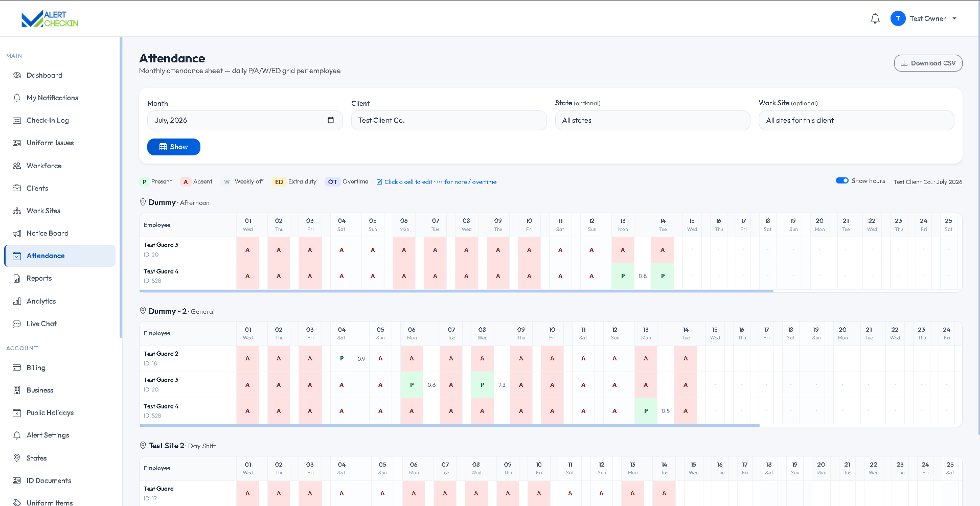The height and width of the screenshot is (506, 980).
Task: Click the Work Sites icon
Action: [17, 211]
